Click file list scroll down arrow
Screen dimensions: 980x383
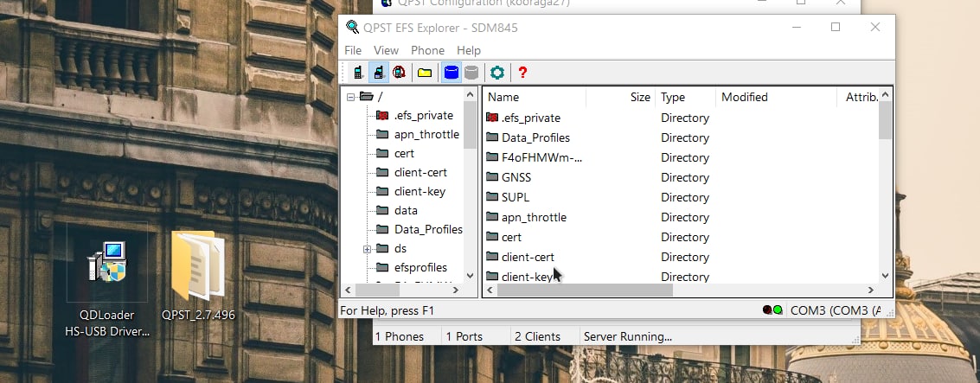(885, 276)
